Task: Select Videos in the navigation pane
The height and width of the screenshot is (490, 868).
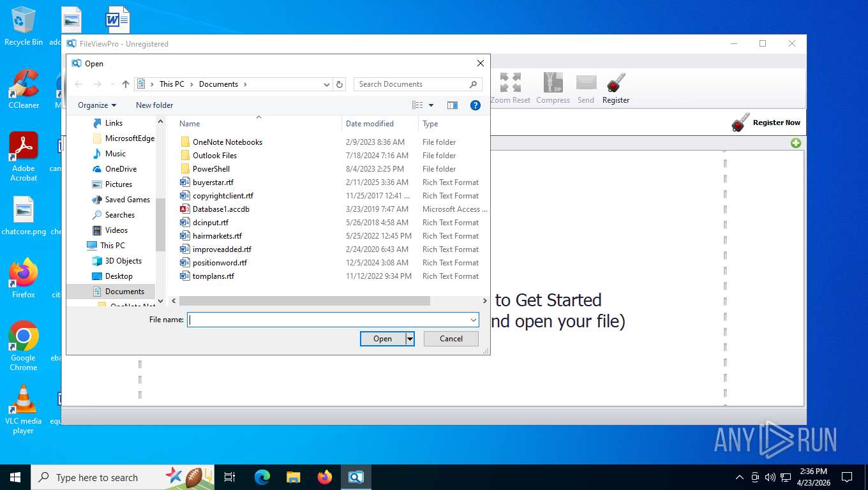Action: pyautogui.click(x=116, y=230)
